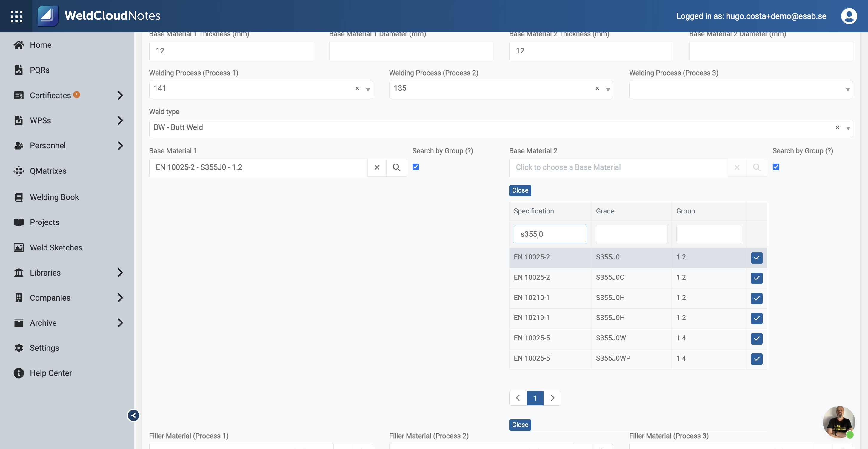This screenshot has height=449, width=868.
Task: Click the WPSs document icon
Action: coord(19,120)
